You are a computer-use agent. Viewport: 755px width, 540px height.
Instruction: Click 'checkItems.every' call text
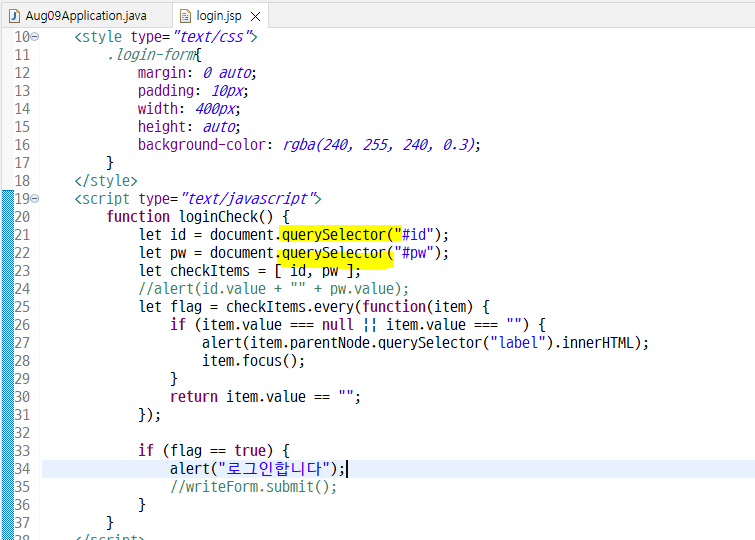click(290, 307)
